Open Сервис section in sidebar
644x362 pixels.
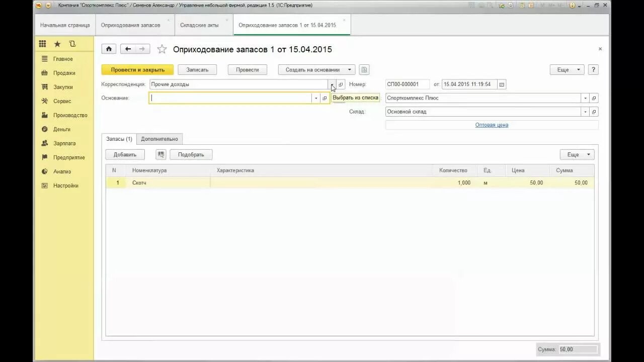[63, 101]
